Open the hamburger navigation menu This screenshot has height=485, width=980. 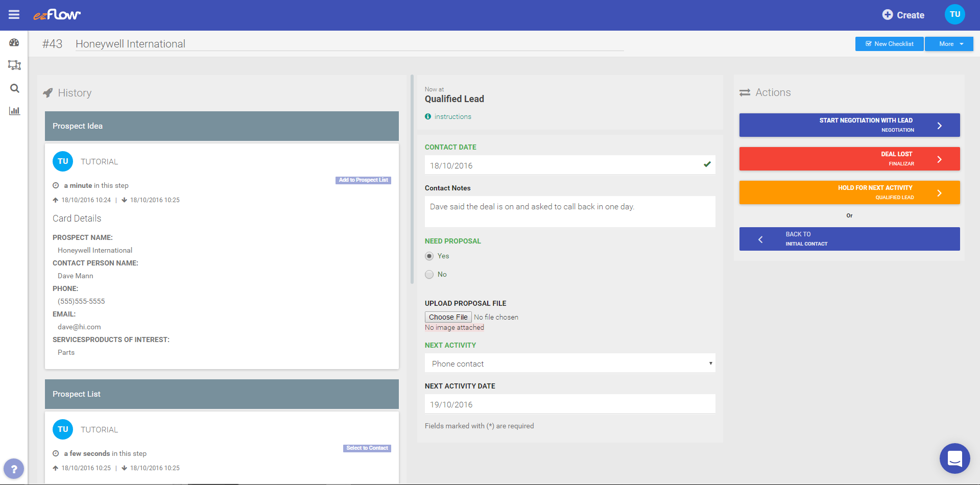point(14,14)
